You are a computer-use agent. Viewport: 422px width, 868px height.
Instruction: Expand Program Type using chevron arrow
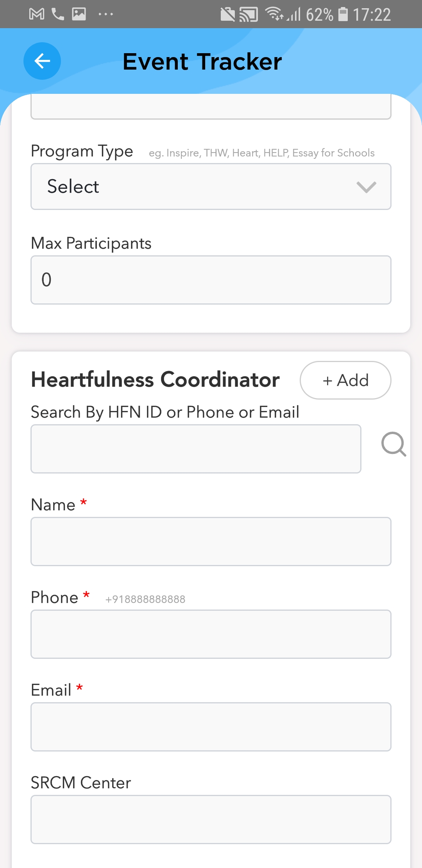click(366, 187)
